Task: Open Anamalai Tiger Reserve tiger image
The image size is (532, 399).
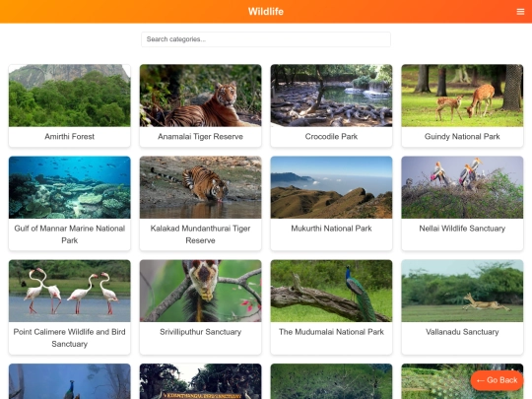Action: pos(201,96)
